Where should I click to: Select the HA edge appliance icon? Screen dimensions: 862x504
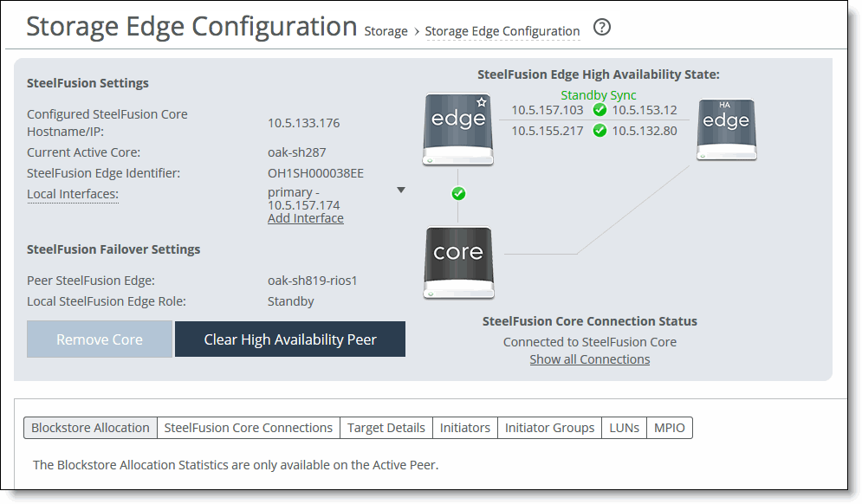pos(726,130)
